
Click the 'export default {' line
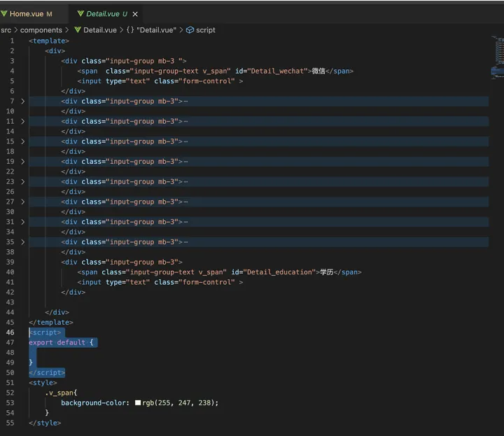61,342
